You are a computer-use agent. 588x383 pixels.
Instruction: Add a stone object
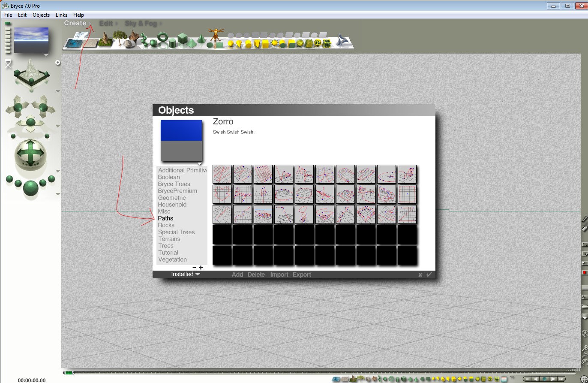pyautogui.click(x=127, y=43)
